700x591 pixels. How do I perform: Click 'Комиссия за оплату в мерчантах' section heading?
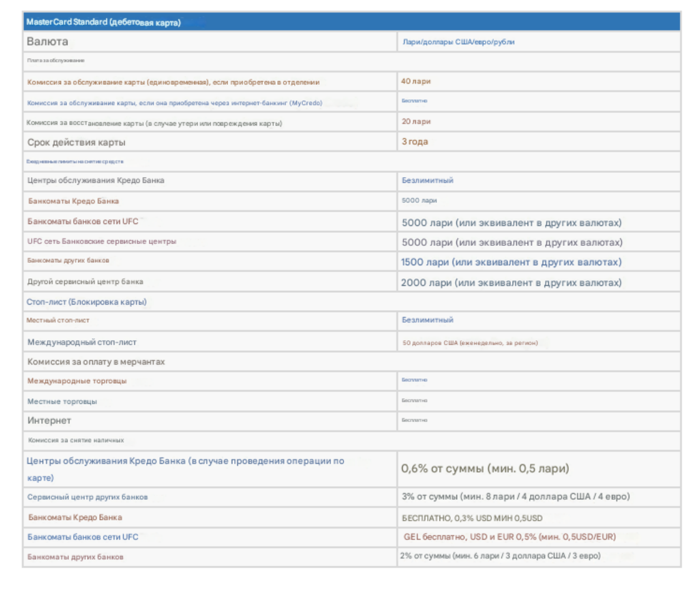coord(96,362)
